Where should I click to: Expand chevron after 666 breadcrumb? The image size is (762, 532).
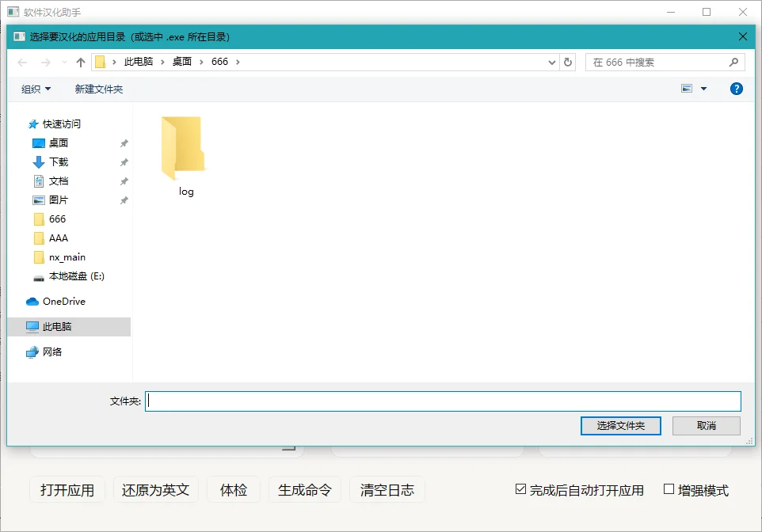(238, 63)
